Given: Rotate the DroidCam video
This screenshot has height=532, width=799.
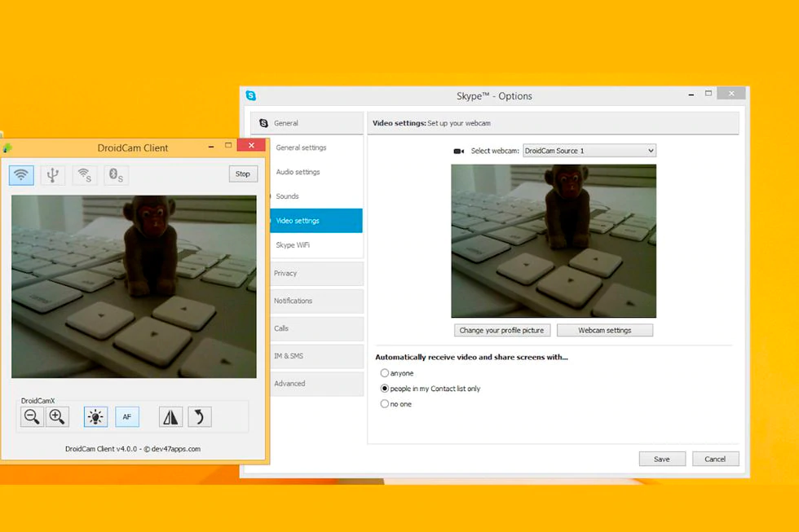Looking at the screenshot, I should (x=200, y=417).
